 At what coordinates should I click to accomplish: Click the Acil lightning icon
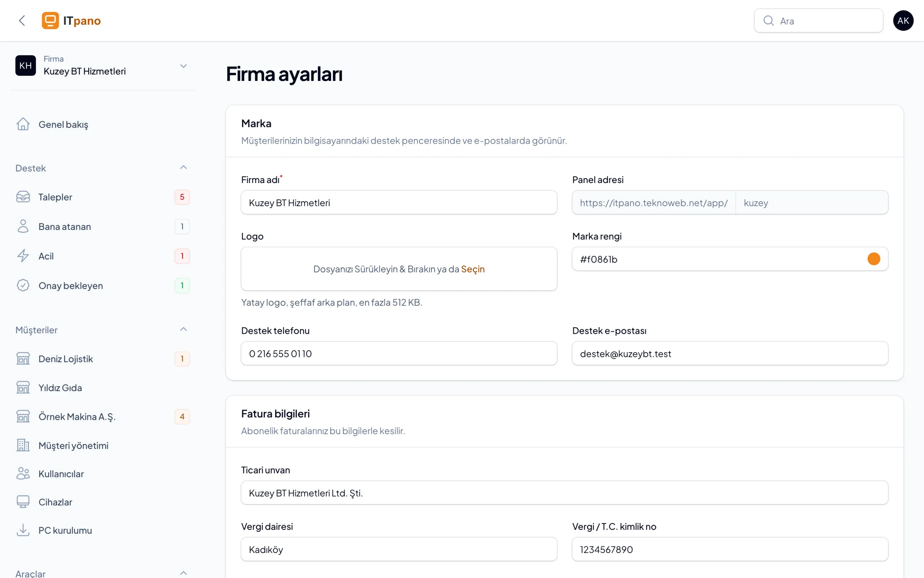pyautogui.click(x=23, y=256)
